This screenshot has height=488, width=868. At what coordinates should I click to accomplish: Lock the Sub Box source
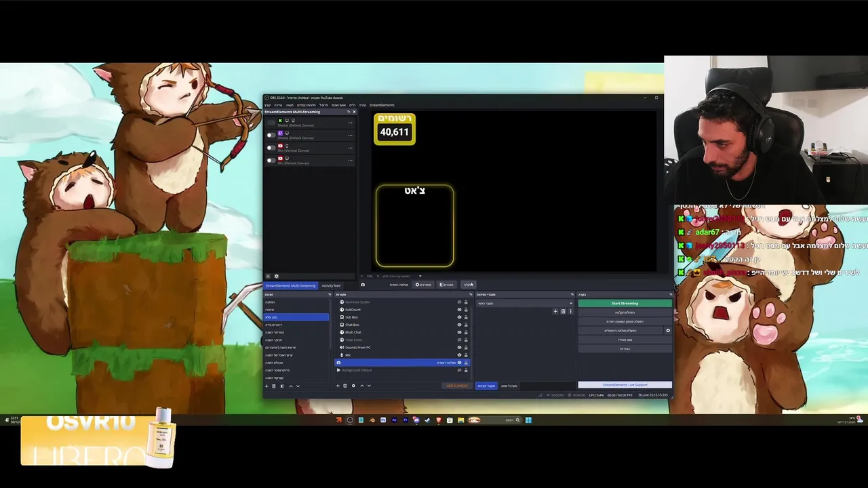466,317
